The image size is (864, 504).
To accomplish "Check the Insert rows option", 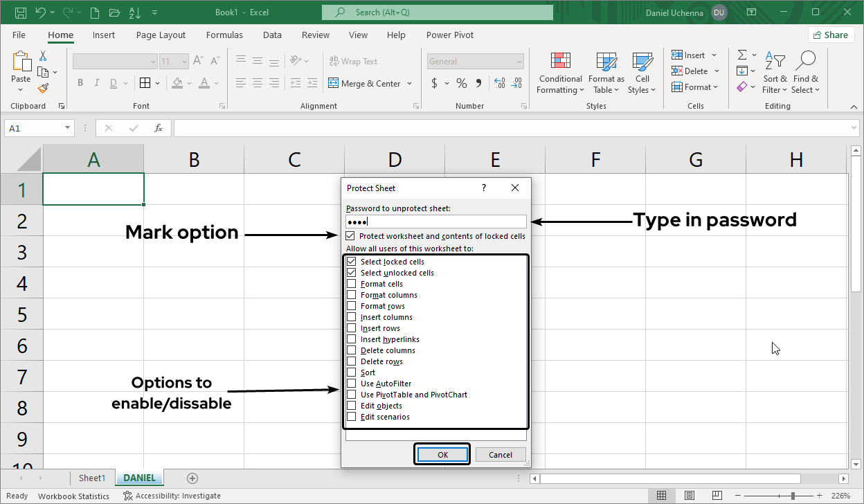I will (352, 328).
